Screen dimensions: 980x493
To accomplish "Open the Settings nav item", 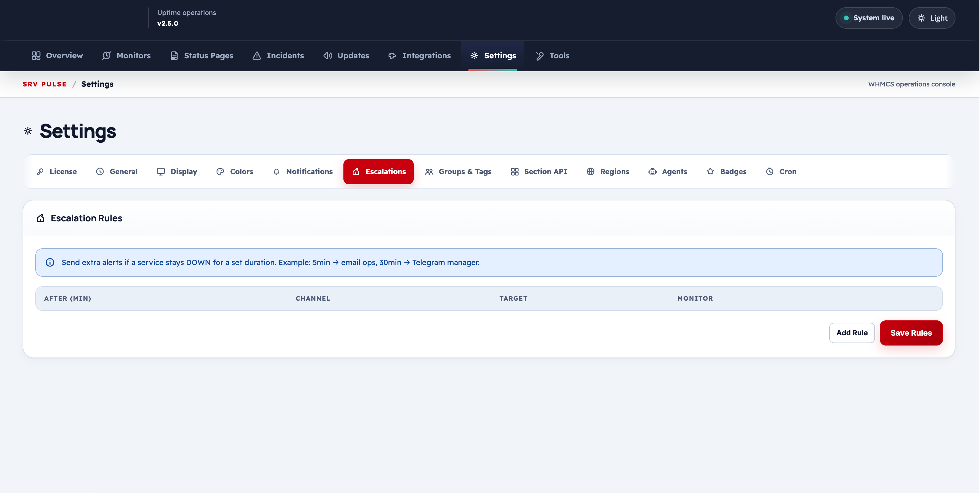I will tap(493, 56).
